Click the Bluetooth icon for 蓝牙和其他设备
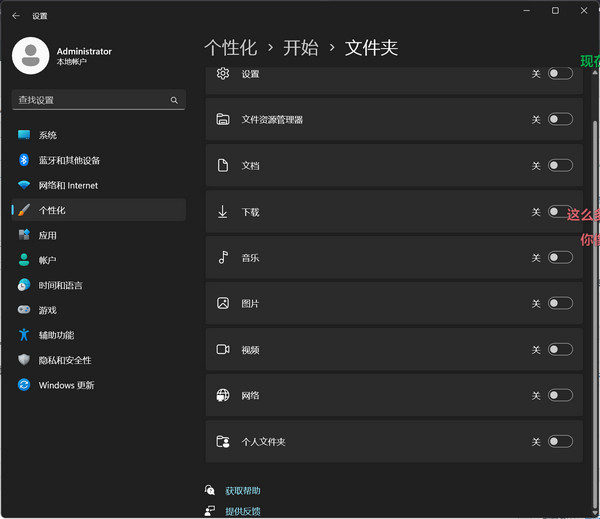 coord(24,160)
